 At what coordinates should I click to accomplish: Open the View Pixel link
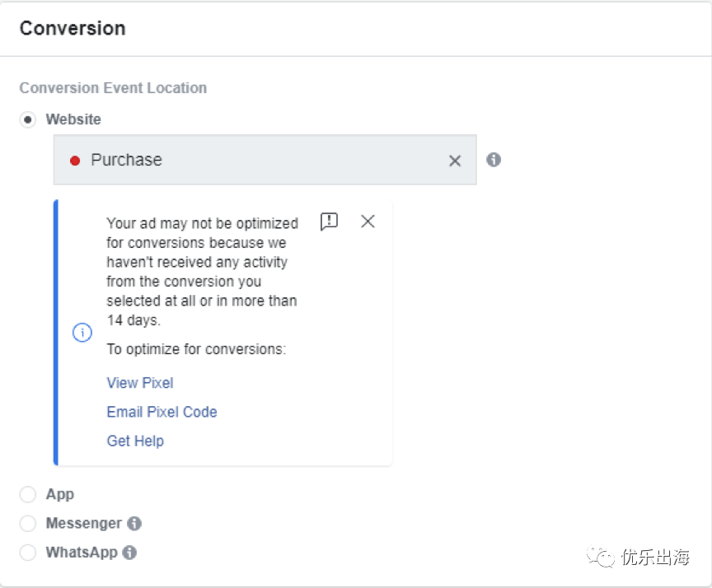click(x=140, y=383)
